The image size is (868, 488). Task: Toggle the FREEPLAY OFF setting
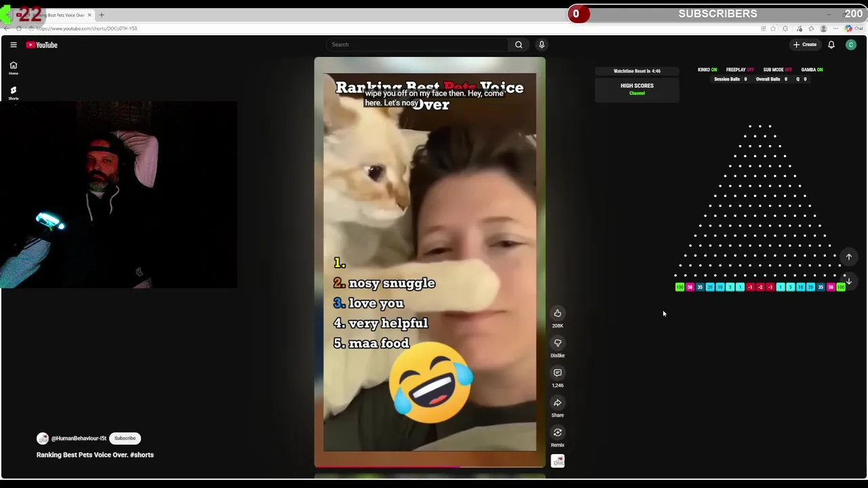(x=740, y=70)
